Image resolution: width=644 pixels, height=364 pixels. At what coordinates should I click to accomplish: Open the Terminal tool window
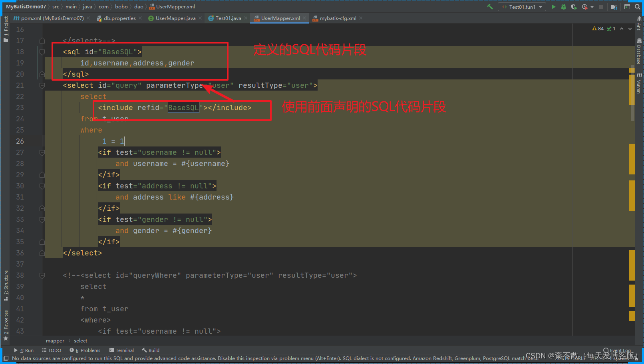pyautogui.click(x=121, y=350)
